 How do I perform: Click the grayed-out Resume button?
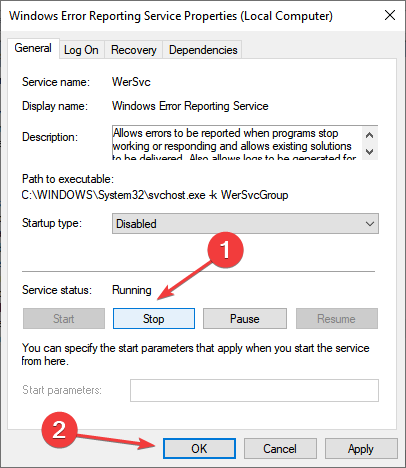337,319
